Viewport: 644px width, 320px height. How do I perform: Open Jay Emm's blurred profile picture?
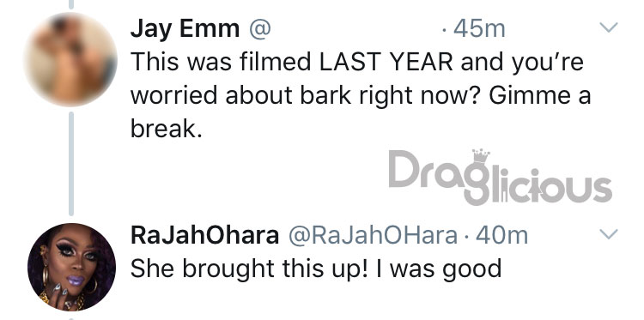click(x=70, y=59)
